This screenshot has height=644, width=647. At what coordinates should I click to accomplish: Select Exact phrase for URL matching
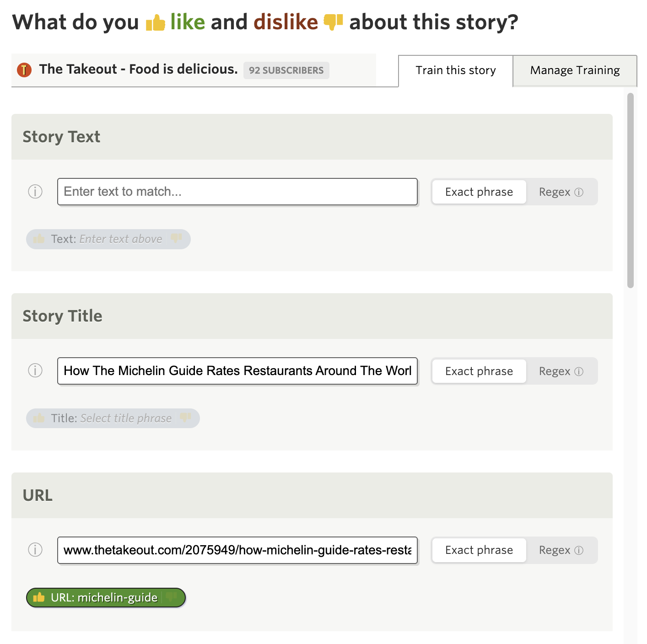479,550
